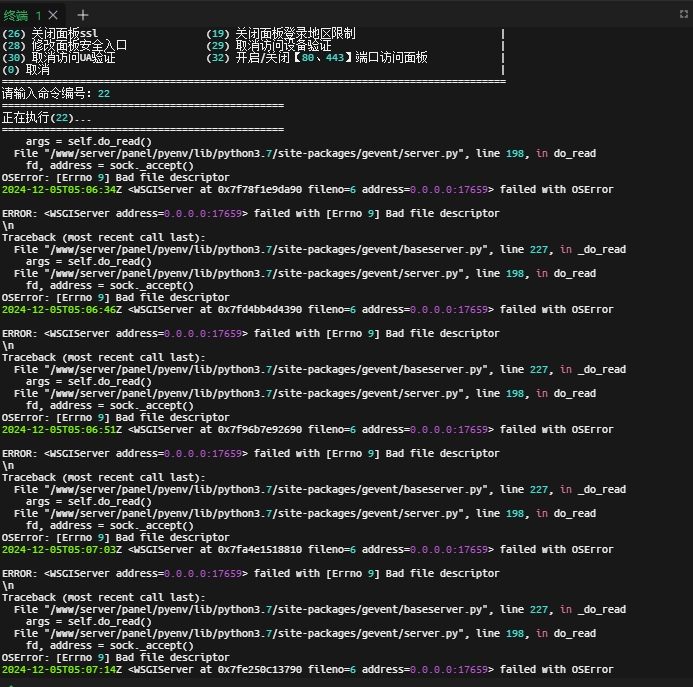Click menu option (0) 取消

26,69
